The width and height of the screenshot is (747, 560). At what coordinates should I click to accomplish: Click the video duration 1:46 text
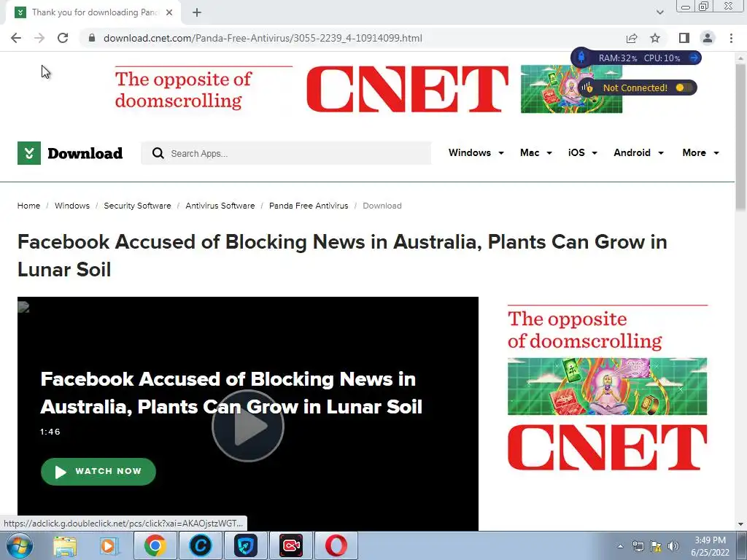pos(50,432)
